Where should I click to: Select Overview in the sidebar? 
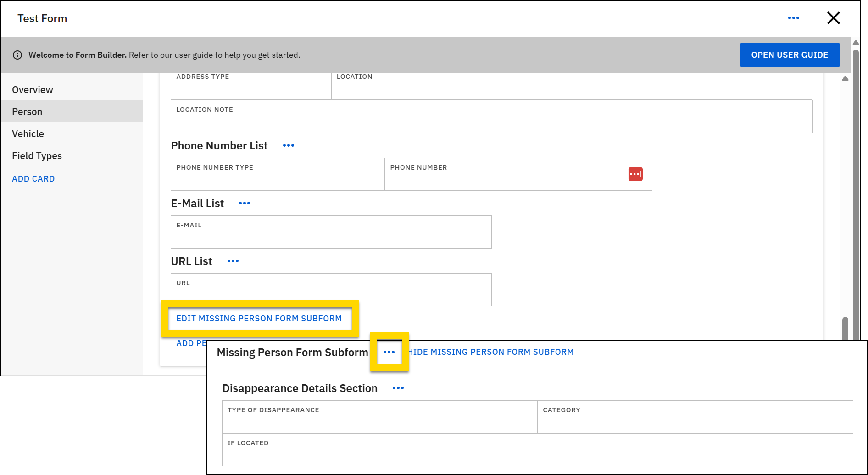coord(32,89)
